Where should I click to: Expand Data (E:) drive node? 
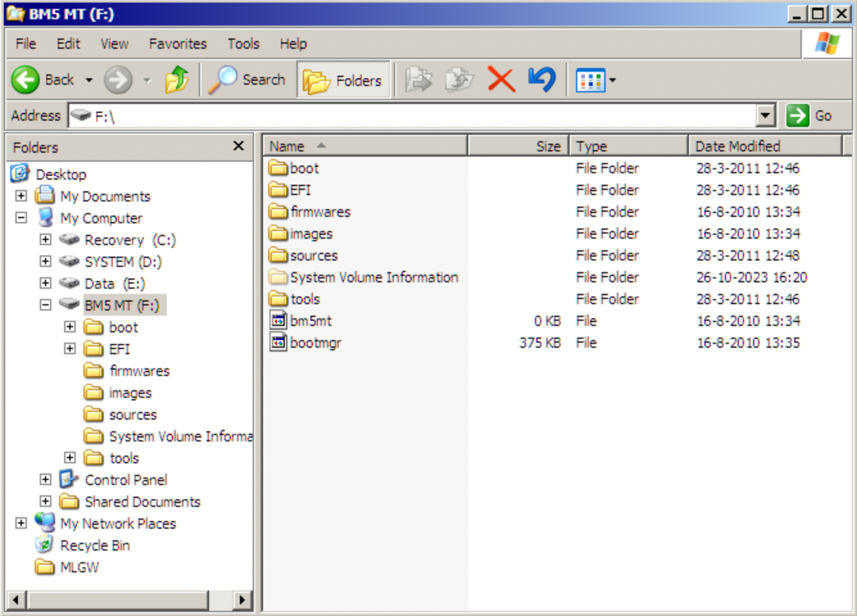click(x=46, y=283)
